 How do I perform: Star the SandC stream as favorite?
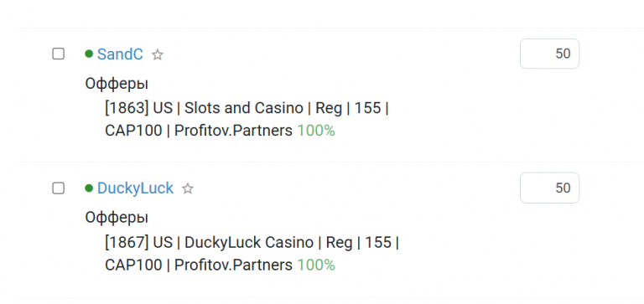click(158, 54)
